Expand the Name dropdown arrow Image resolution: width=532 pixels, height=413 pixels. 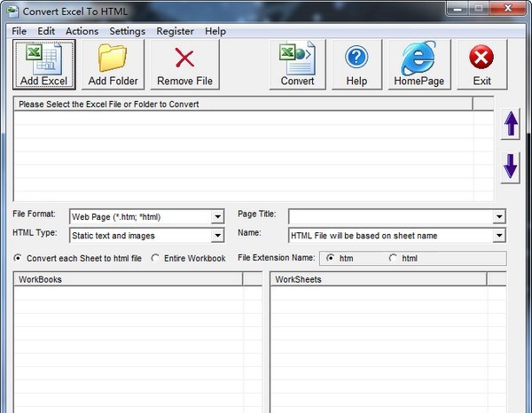tap(499, 236)
